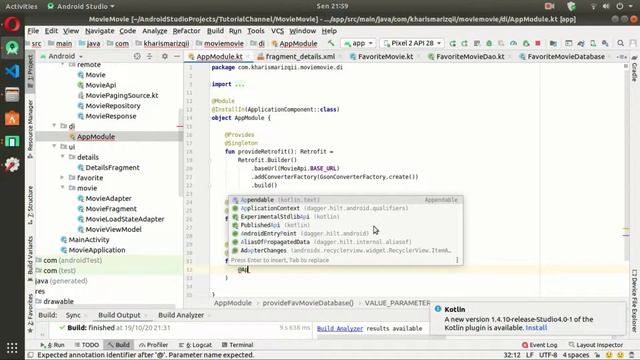This screenshot has width=640, height=360.
Task: Open the Build menu
Action: coord(215,31)
